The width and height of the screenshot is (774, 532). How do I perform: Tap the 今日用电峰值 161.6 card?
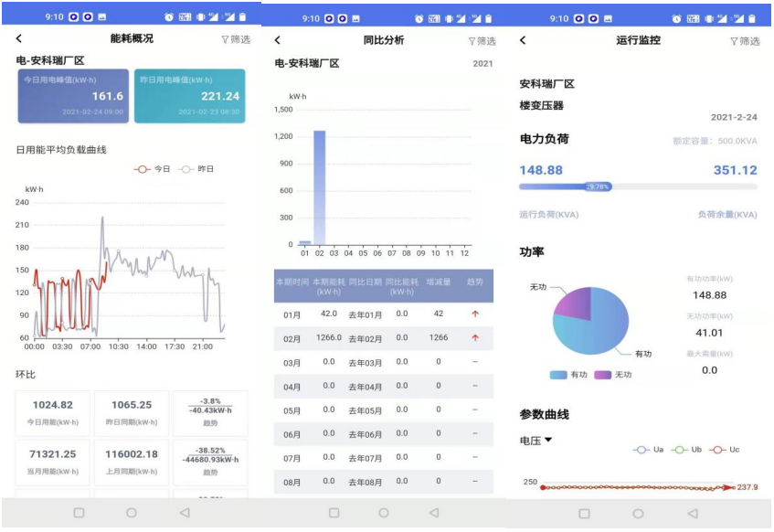click(x=73, y=96)
